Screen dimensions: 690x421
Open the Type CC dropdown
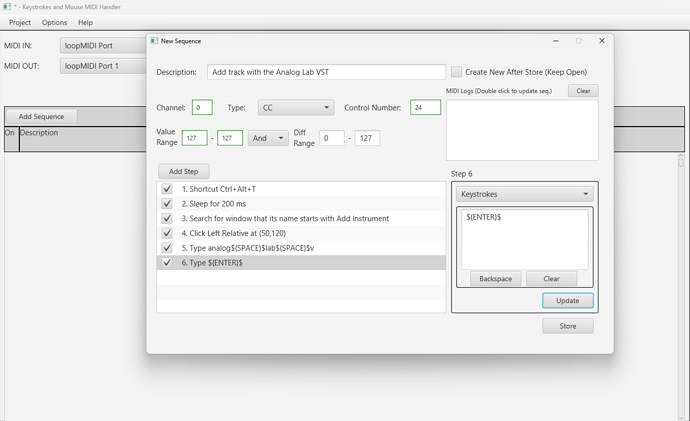click(x=296, y=107)
